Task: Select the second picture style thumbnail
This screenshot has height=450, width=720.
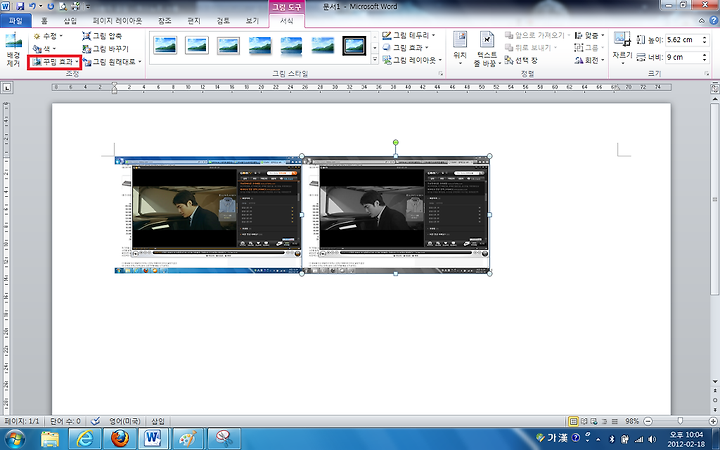Action: [x=197, y=46]
